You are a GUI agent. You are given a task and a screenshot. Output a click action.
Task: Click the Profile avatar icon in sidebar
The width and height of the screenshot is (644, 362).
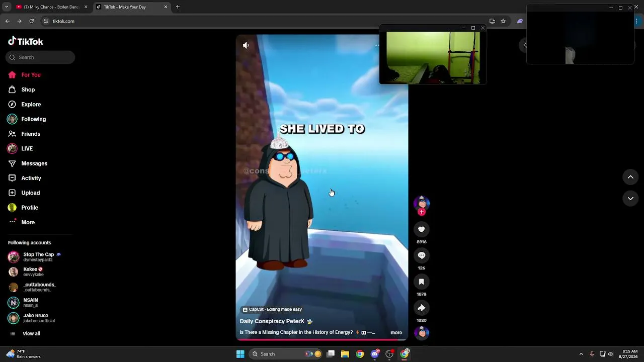coord(12,208)
